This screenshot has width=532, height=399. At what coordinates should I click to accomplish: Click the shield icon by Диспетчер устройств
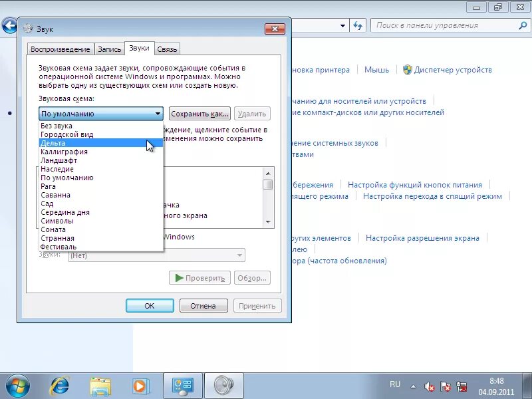pyautogui.click(x=407, y=70)
